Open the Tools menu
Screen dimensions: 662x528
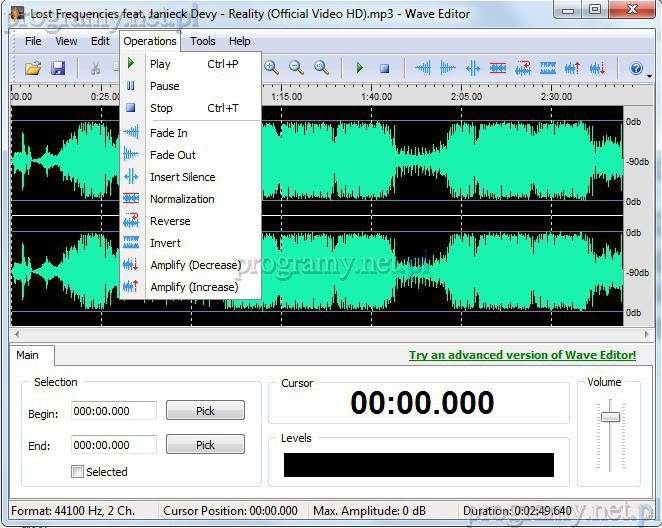click(x=203, y=41)
